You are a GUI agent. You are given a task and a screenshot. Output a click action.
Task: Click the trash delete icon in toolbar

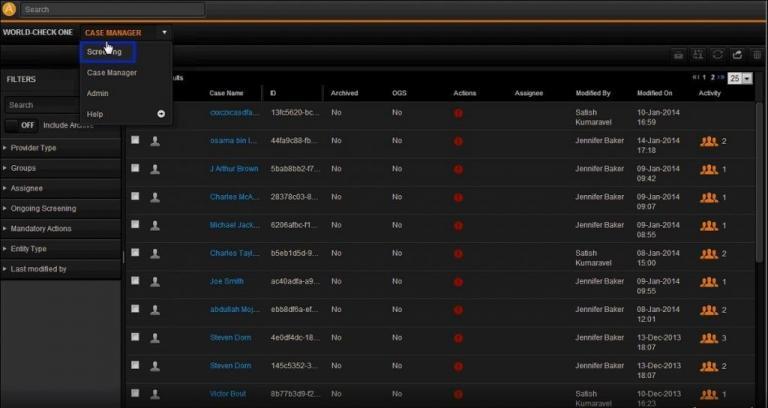tap(756, 55)
